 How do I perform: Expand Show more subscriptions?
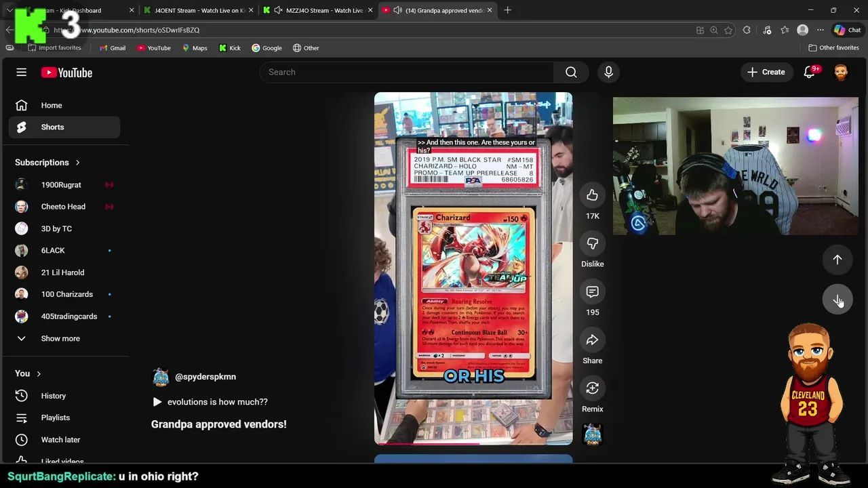(x=64, y=338)
